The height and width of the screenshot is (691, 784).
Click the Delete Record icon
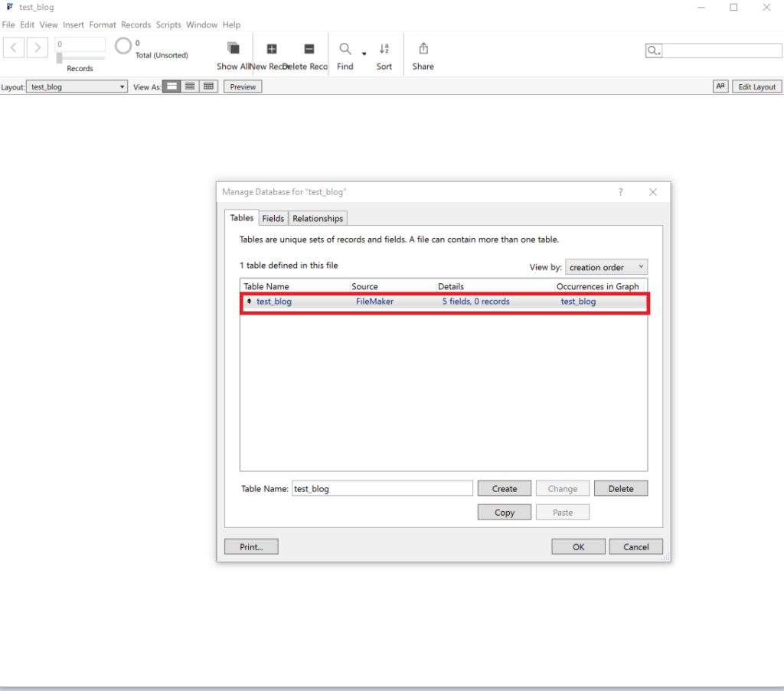(309, 48)
